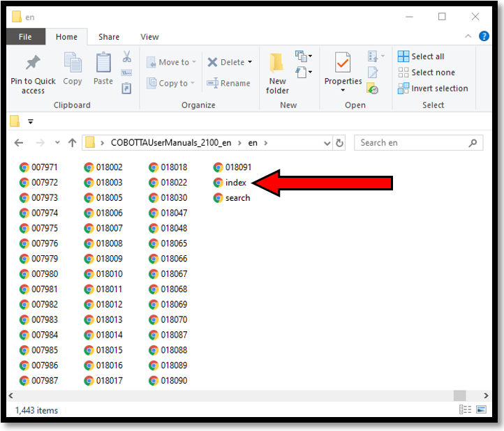Click the Pin to Quick access icon
504x431 pixels.
pos(33,62)
